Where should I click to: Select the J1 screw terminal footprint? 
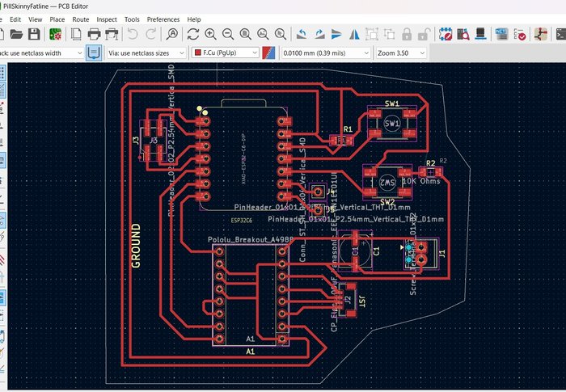[421, 253]
